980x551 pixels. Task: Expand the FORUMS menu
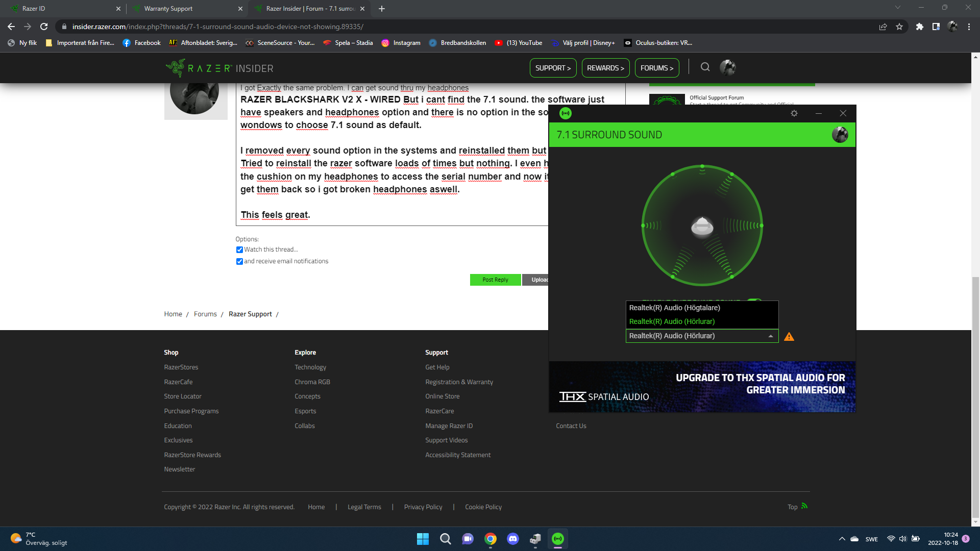pos(657,68)
